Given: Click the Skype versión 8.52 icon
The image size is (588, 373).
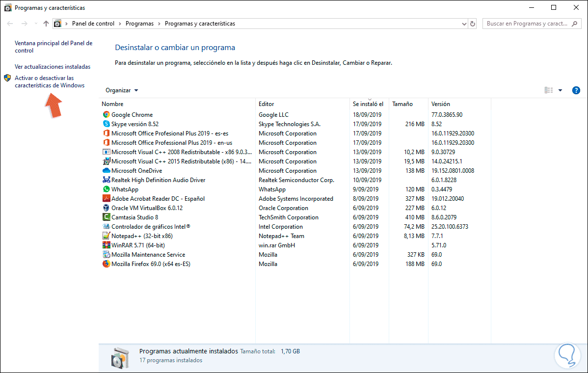Looking at the screenshot, I should (x=106, y=124).
